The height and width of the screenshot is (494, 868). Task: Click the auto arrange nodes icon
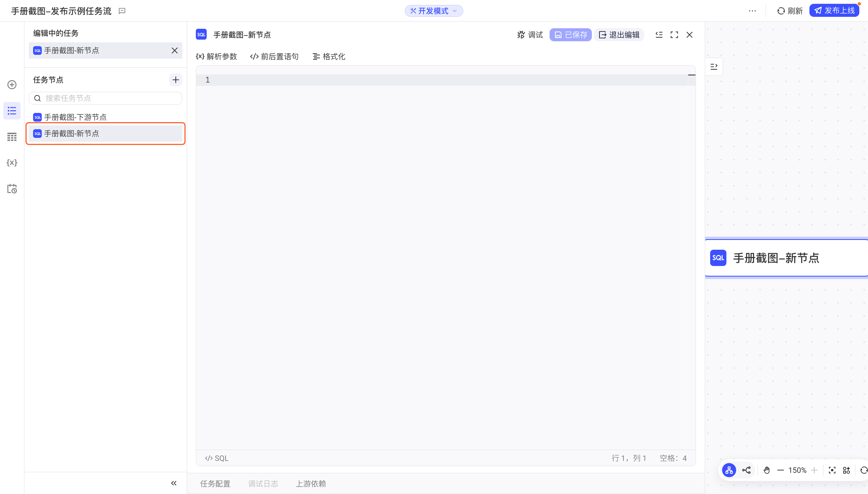[x=847, y=470]
